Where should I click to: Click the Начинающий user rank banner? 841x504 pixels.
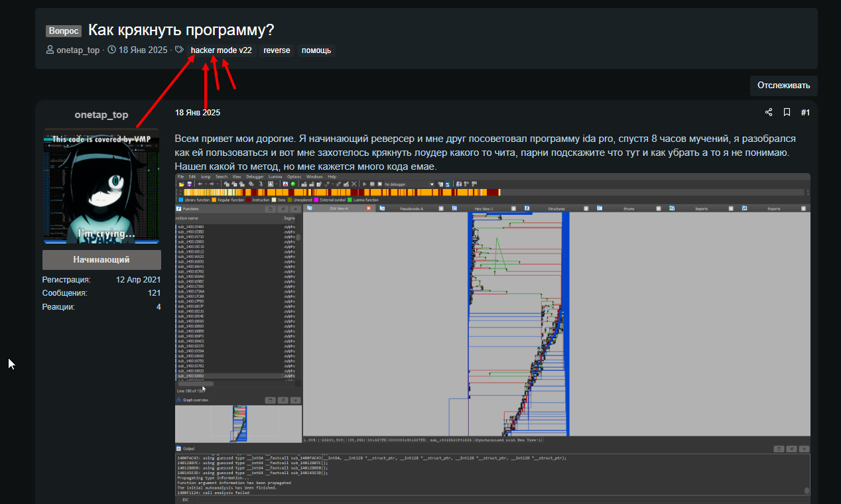click(101, 260)
